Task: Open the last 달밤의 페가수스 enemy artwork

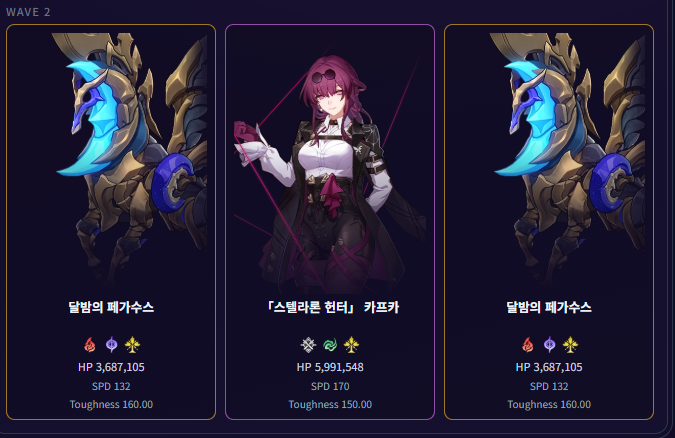Action: tap(567, 159)
